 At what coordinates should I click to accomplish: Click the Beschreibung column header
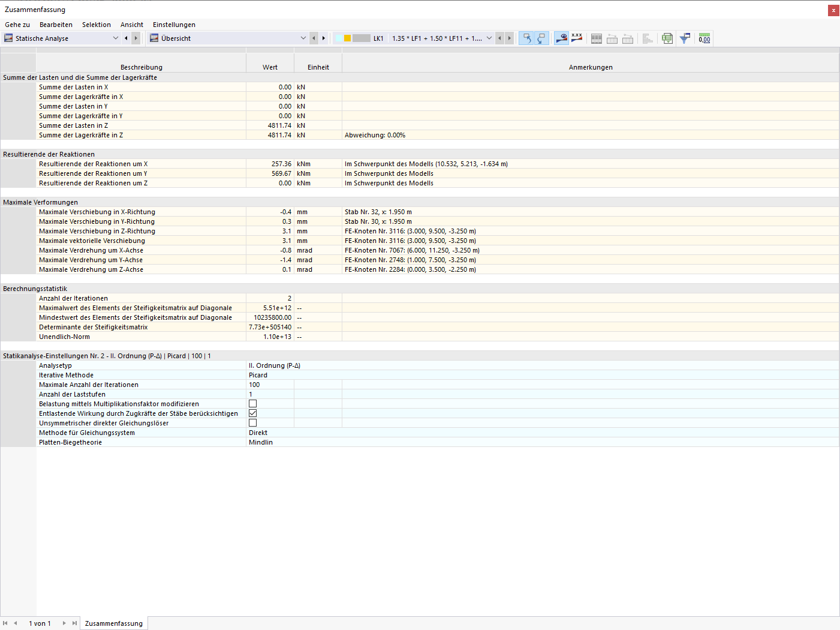(x=141, y=67)
